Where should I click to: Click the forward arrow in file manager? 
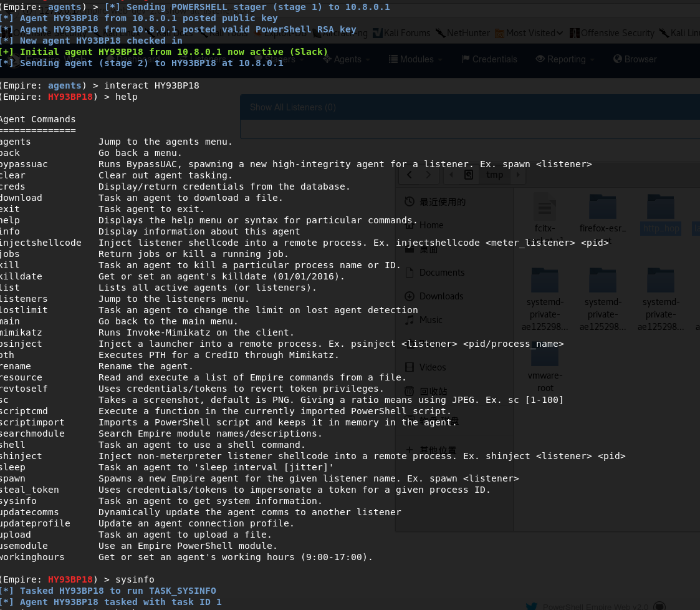click(428, 175)
